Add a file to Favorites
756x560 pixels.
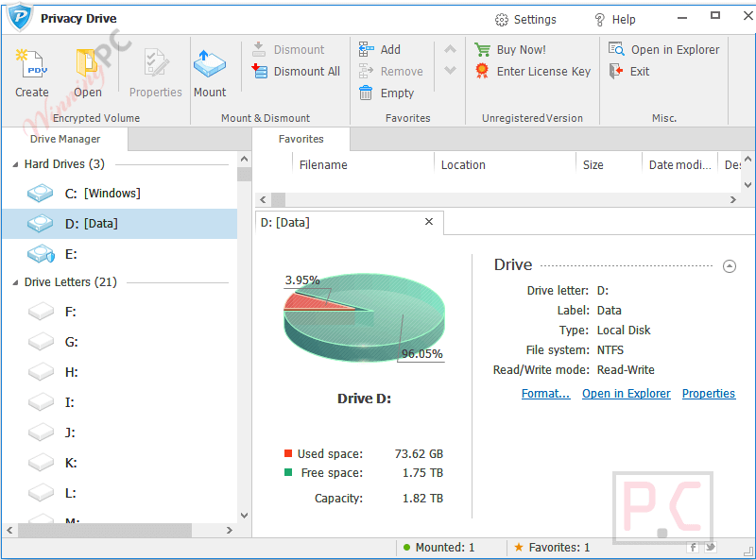380,50
